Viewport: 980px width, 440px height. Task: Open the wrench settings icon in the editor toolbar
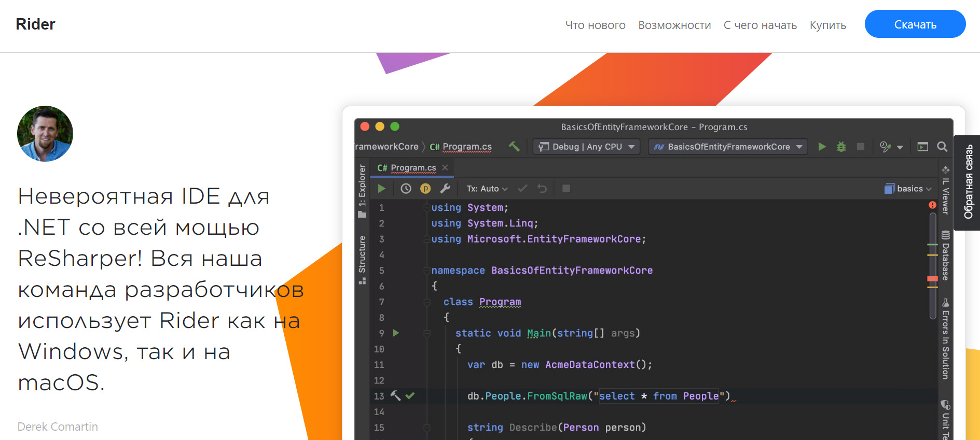coord(445,189)
